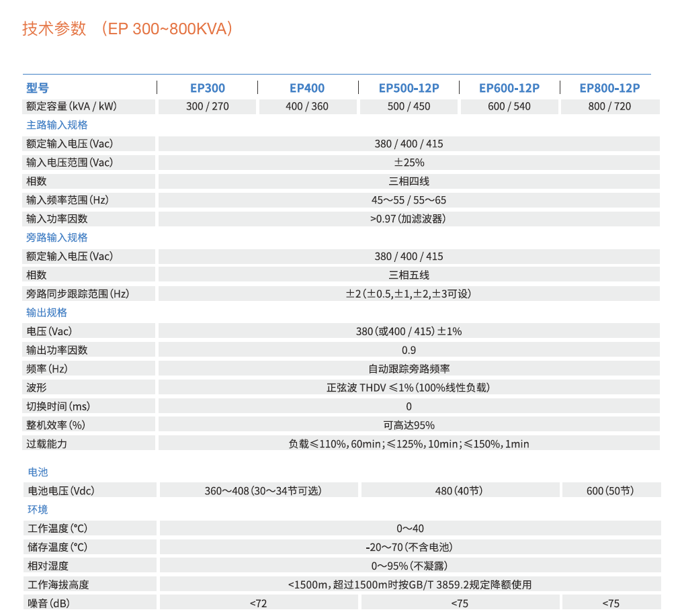Click the 300 / 270 capacity cell
Viewport: 682px width, 616px height.
pos(208,107)
